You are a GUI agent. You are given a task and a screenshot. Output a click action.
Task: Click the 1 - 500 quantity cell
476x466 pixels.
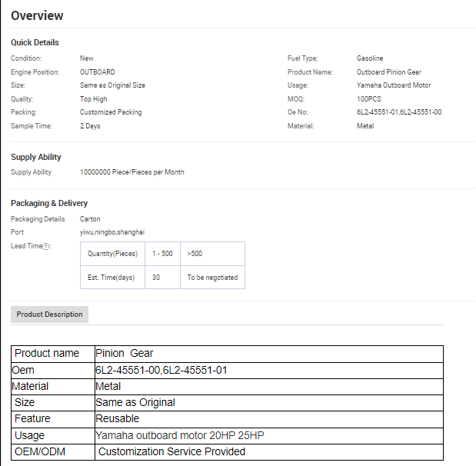(x=162, y=254)
